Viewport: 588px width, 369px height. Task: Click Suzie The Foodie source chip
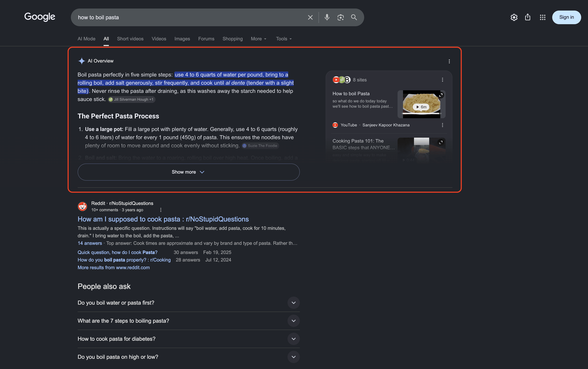point(260,146)
